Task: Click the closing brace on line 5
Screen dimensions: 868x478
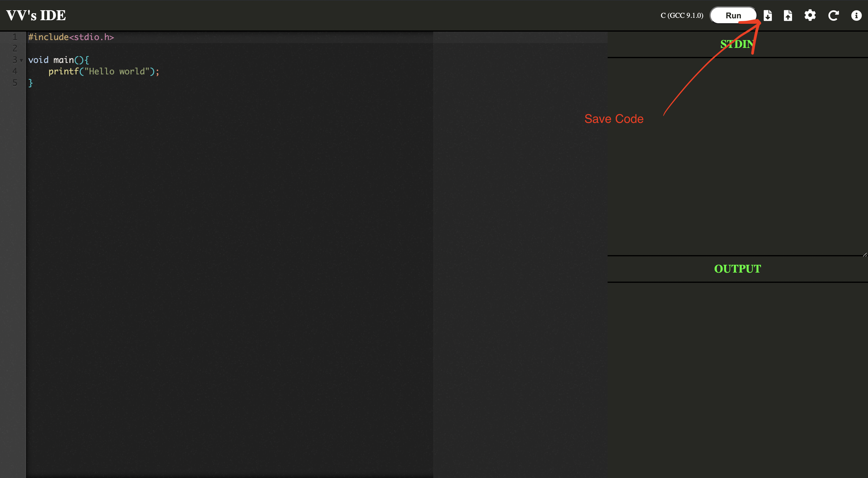Action: tap(30, 83)
